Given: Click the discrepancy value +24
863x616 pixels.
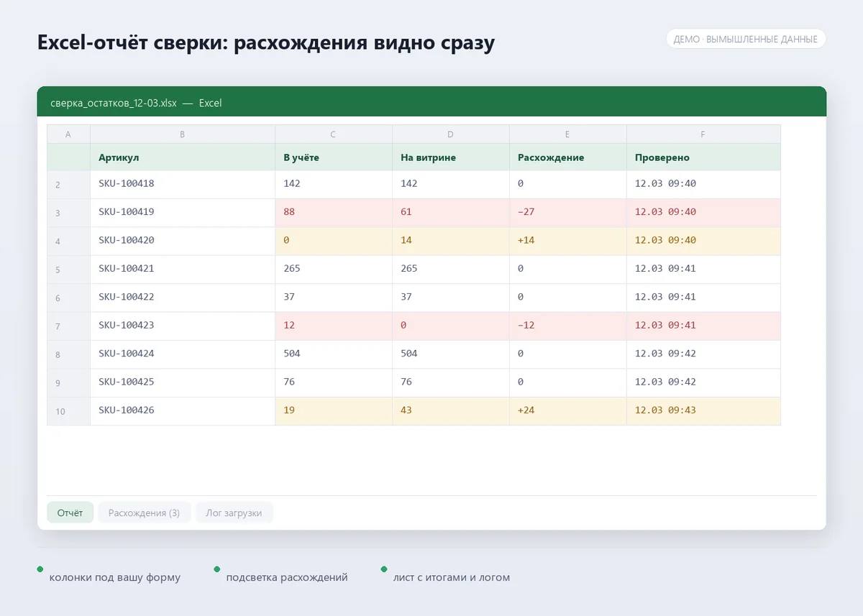Looking at the screenshot, I should coord(568,411).
